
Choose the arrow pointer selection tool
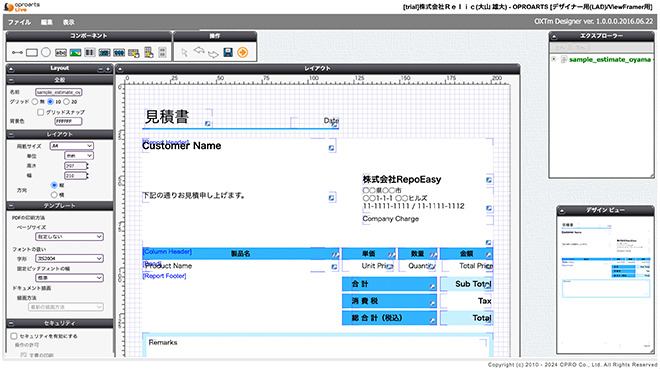pyautogui.click(x=184, y=52)
